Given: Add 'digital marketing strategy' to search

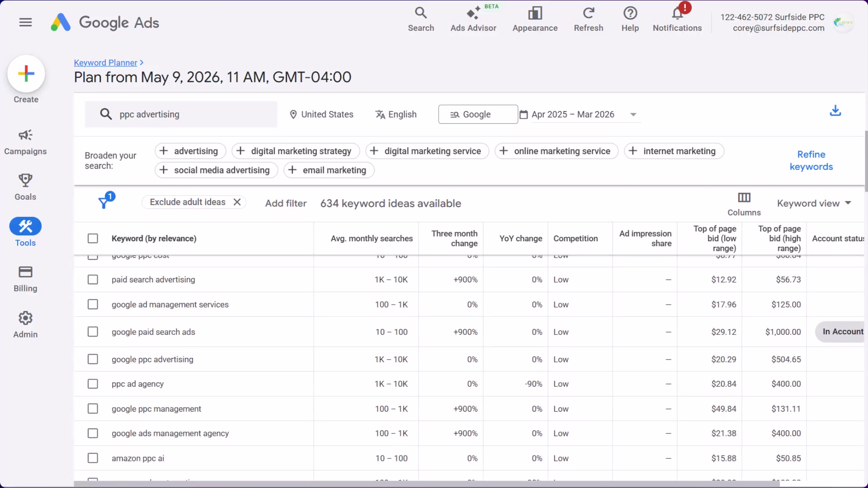Looking at the screenshot, I should click(296, 151).
